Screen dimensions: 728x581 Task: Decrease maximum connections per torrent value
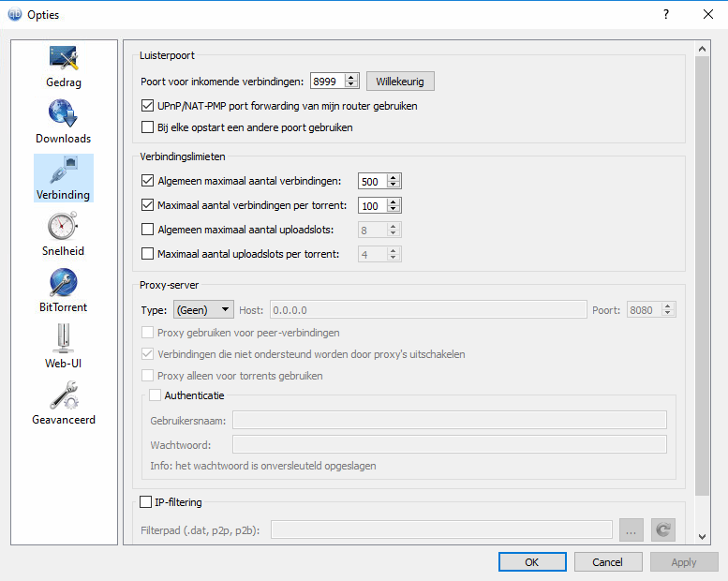394,210
